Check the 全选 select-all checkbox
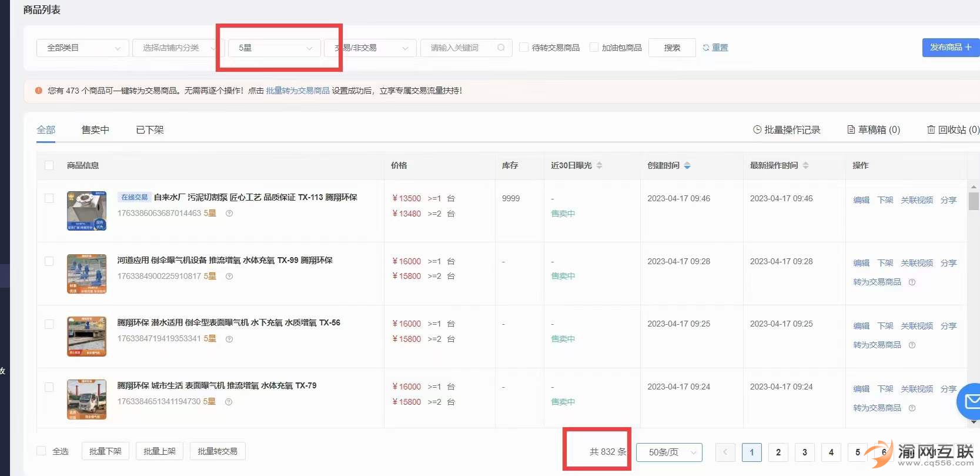This screenshot has height=476, width=980. click(x=41, y=451)
